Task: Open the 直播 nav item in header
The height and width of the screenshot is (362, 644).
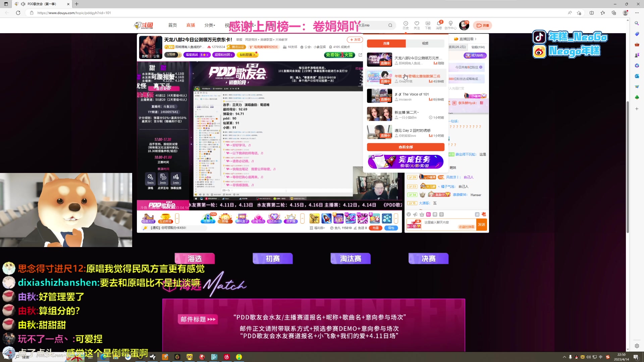Action: [x=191, y=25]
